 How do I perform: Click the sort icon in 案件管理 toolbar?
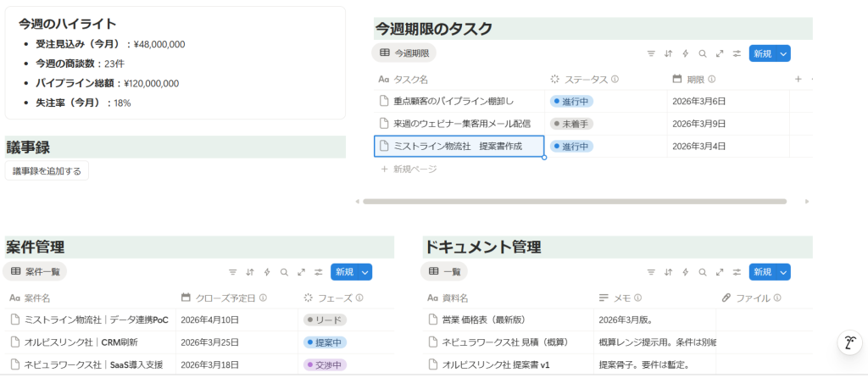tap(250, 272)
